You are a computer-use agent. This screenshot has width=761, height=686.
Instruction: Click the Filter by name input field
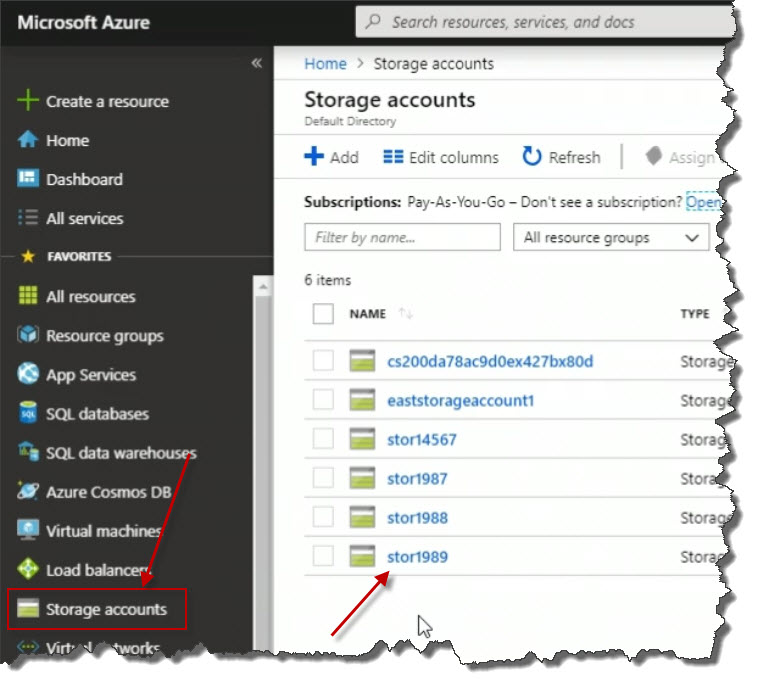(402, 237)
